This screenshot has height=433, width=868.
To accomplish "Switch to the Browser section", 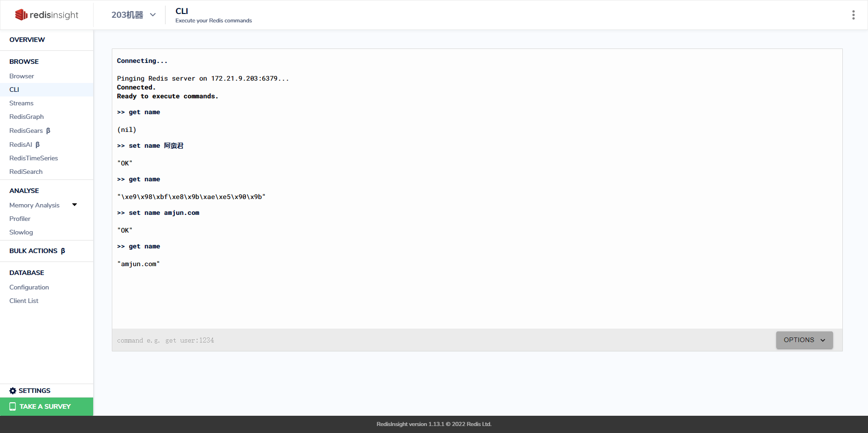I will click(x=21, y=76).
